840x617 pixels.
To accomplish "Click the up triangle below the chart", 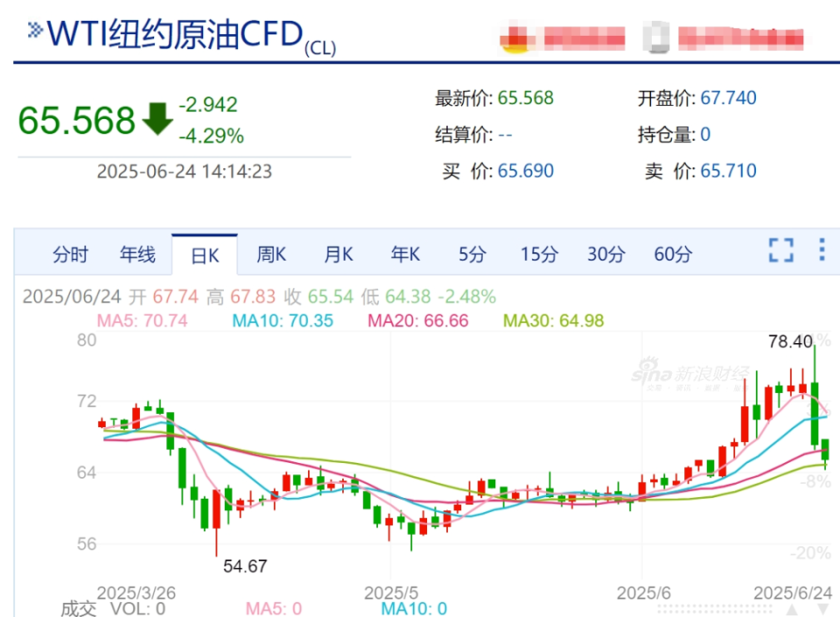I will coord(792,609).
